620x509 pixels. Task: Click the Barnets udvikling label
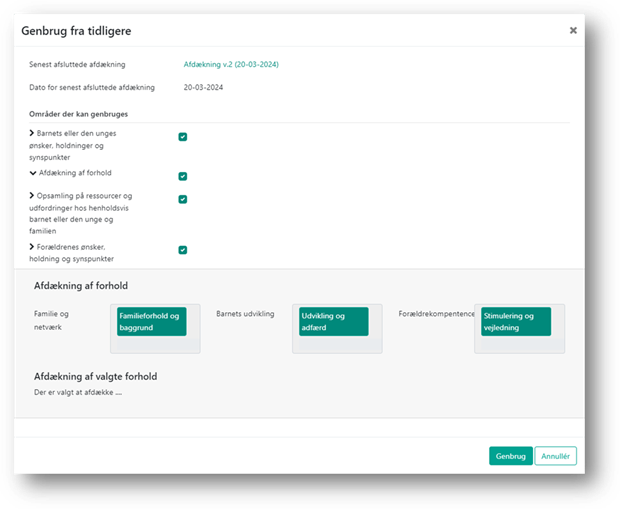[x=245, y=313]
